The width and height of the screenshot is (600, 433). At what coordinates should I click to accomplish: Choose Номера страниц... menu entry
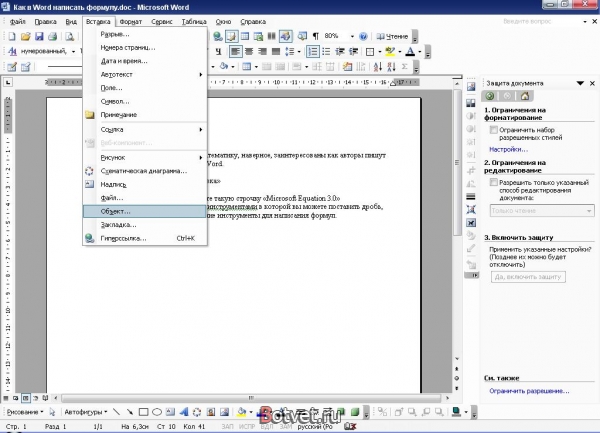145,48
